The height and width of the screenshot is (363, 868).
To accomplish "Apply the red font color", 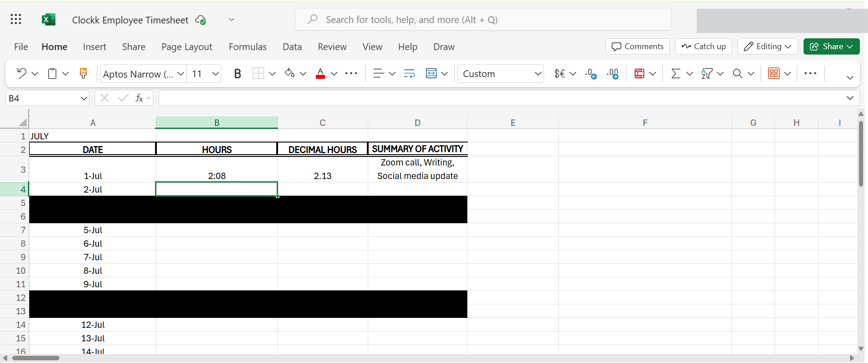I will [x=320, y=73].
